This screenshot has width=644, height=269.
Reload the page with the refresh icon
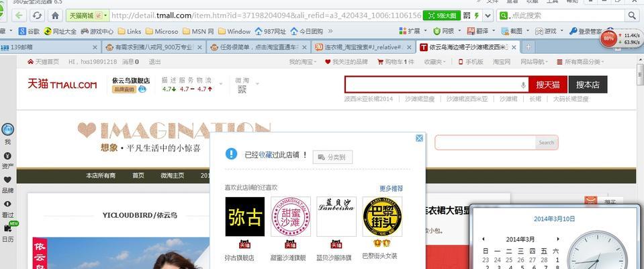click(38, 15)
